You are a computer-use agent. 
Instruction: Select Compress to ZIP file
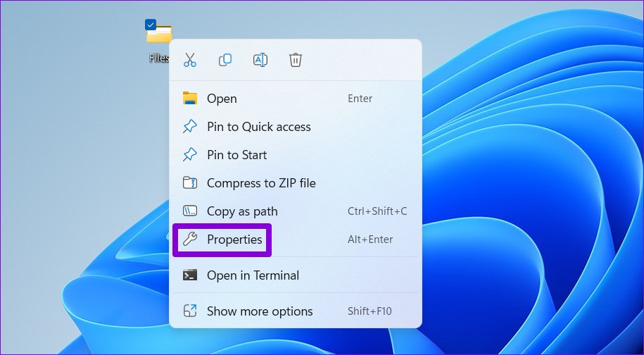coord(296,183)
